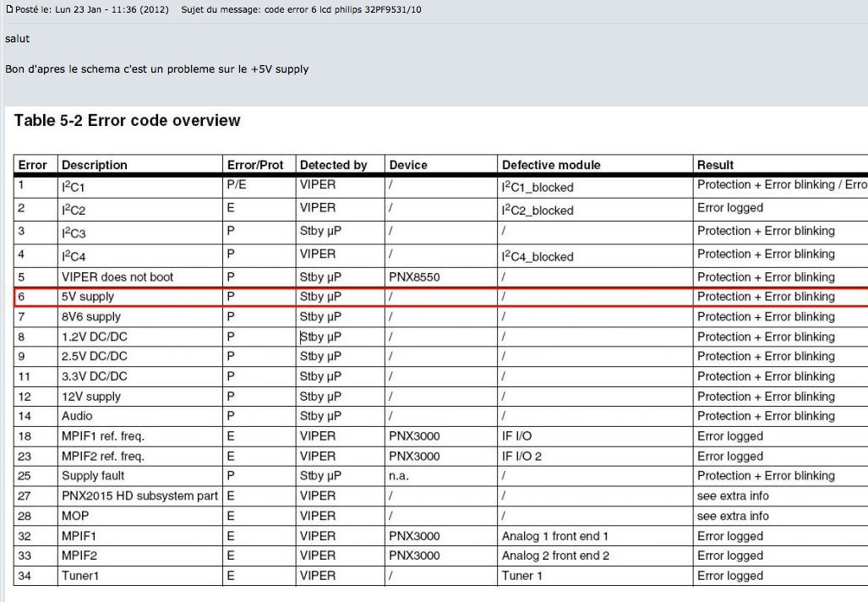Click the subject 'code error 6 lcd philips 32PF9531/10'

342,9
